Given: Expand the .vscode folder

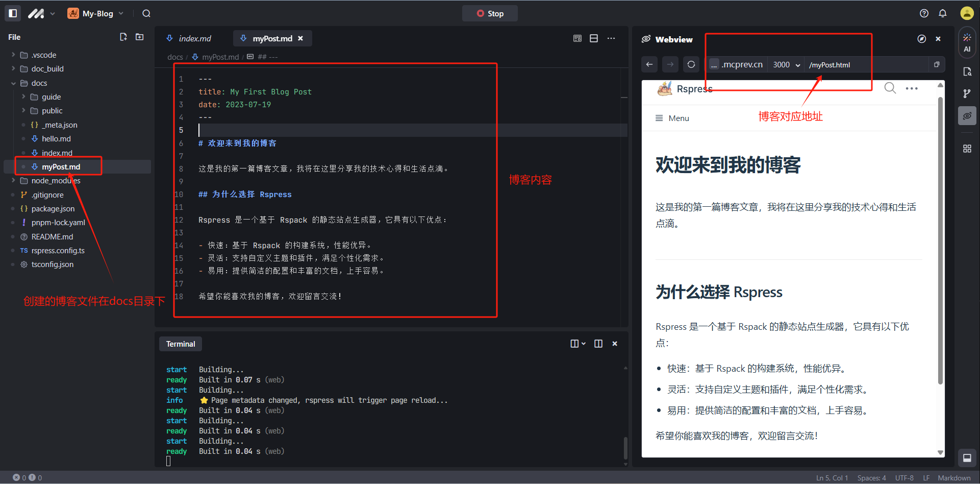Looking at the screenshot, I should [x=13, y=55].
